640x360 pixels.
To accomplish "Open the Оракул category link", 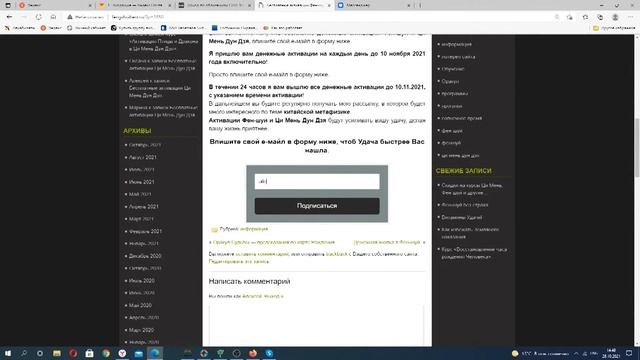I will pyautogui.click(x=450, y=81).
